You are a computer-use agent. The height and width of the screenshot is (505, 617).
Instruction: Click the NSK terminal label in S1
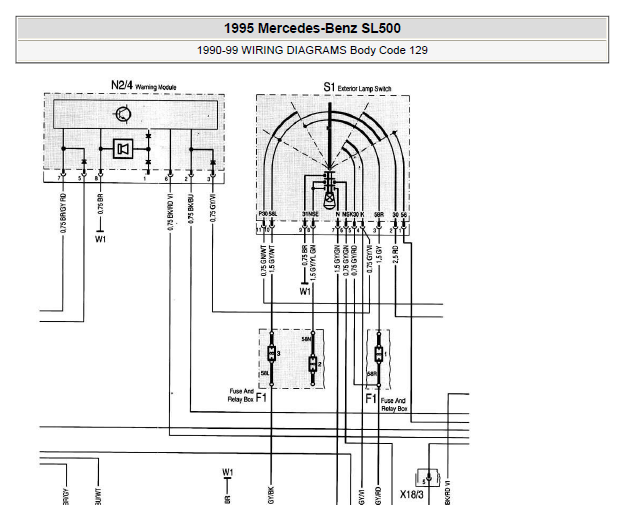click(x=345, y=214)
